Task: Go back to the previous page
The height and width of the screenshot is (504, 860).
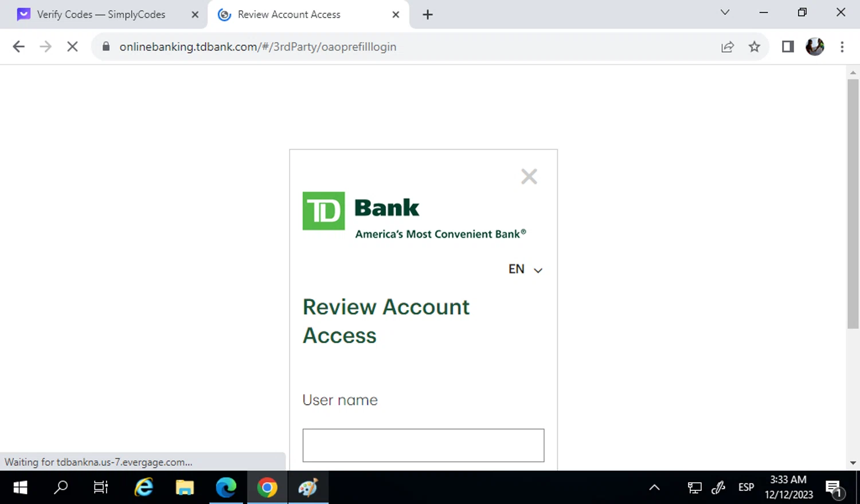Action: pyautogui.click(x=18, y=47)
